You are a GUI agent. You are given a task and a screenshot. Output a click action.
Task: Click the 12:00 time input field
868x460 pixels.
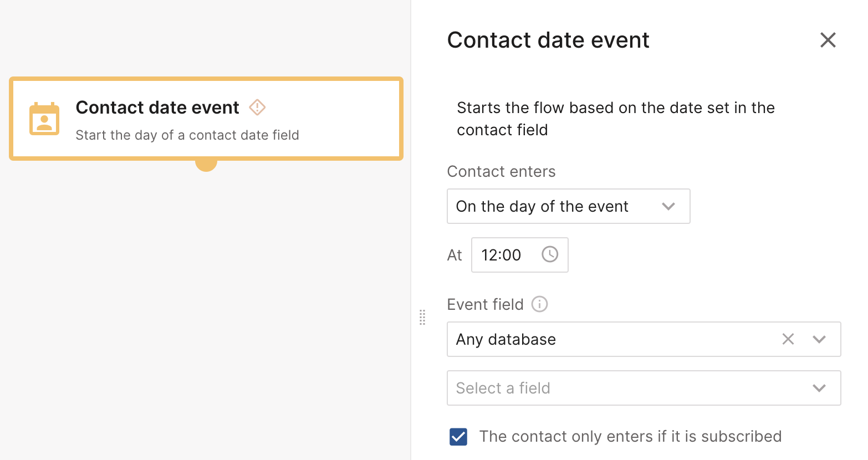pos(502,255)
